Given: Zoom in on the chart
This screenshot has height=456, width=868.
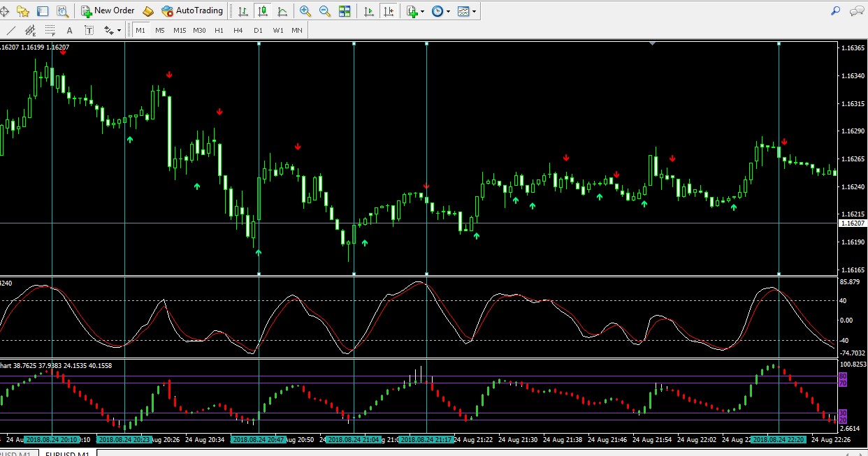Looking at the screenshot, I should [x=305, y=11].
